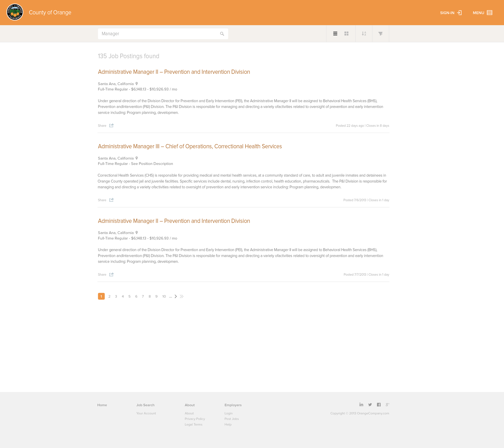
Task: Open Login link under Employers
Action: [x=228, y=413]
